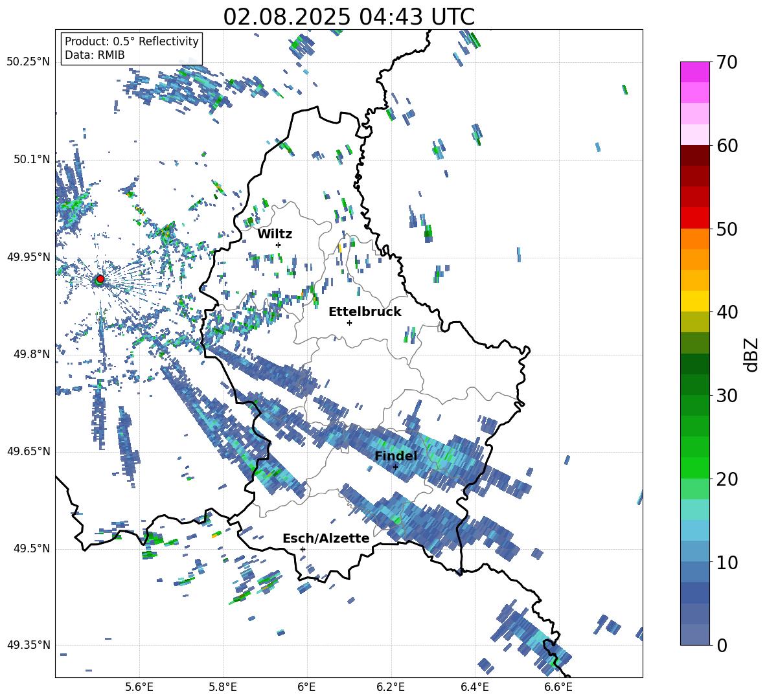Click the dBZ colorbar axis label
The width and height of the screenshot is (767, 700).
(x=752, y=354)
